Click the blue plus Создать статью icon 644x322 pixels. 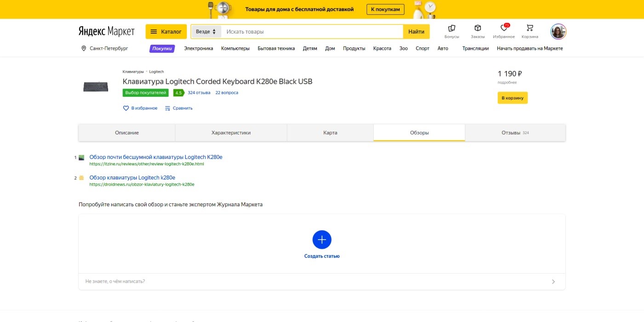(x=322, y=240)
